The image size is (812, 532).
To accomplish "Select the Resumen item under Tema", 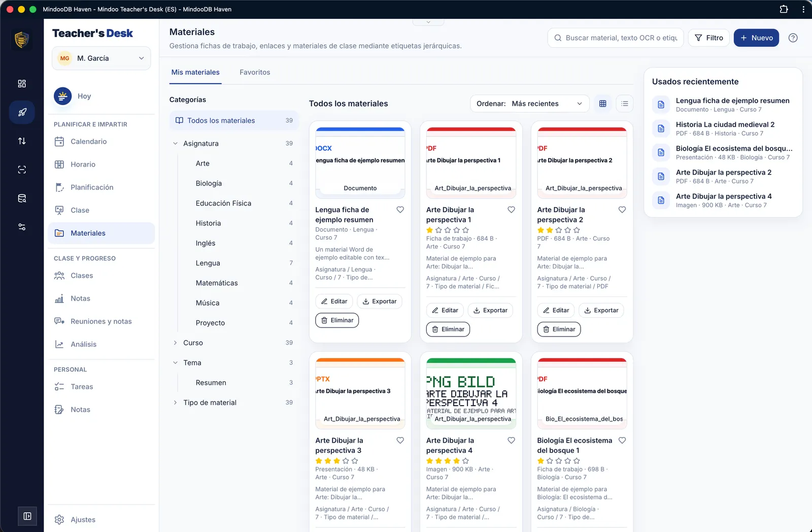I will [238, 383].
